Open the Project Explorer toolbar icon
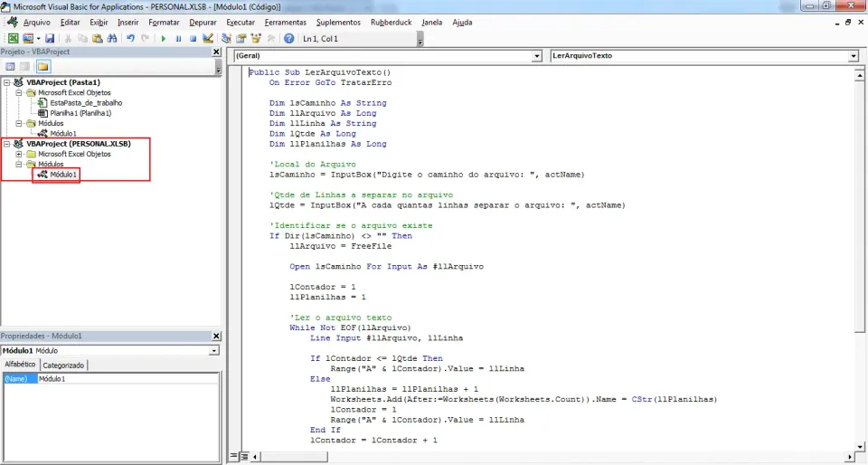Viewport: 868px width, 465px height. 226,38
